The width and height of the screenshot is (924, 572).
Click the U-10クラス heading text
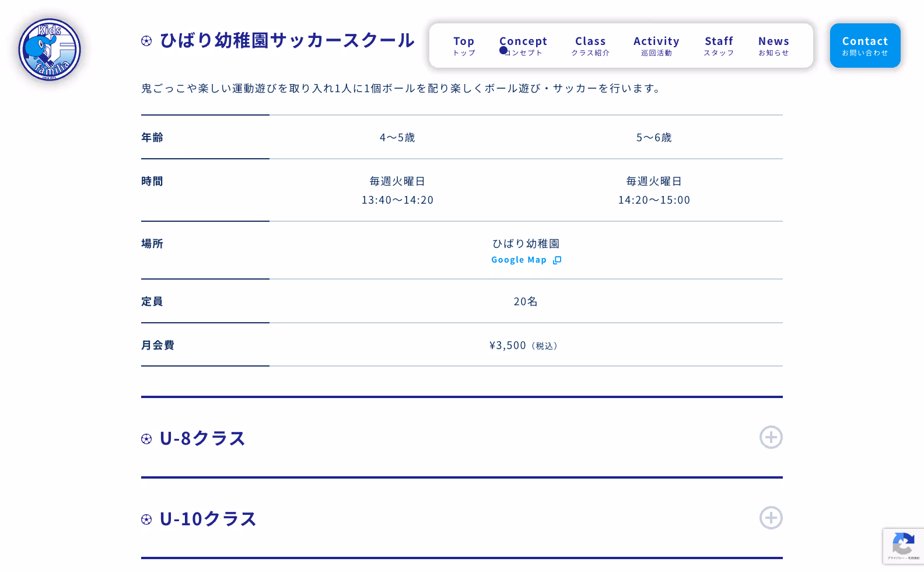(208, 519)
